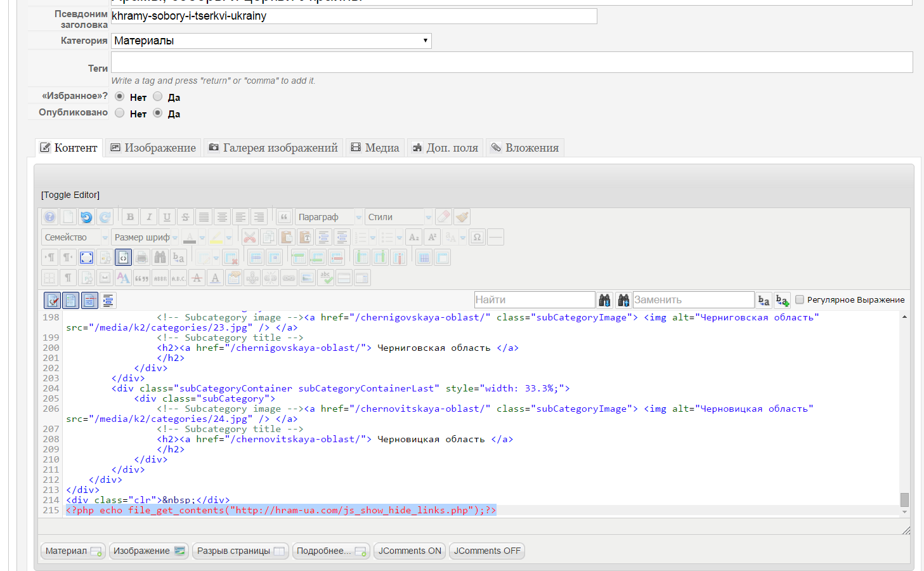
Task: Click the Найти search field
Action: coord(535,299)
